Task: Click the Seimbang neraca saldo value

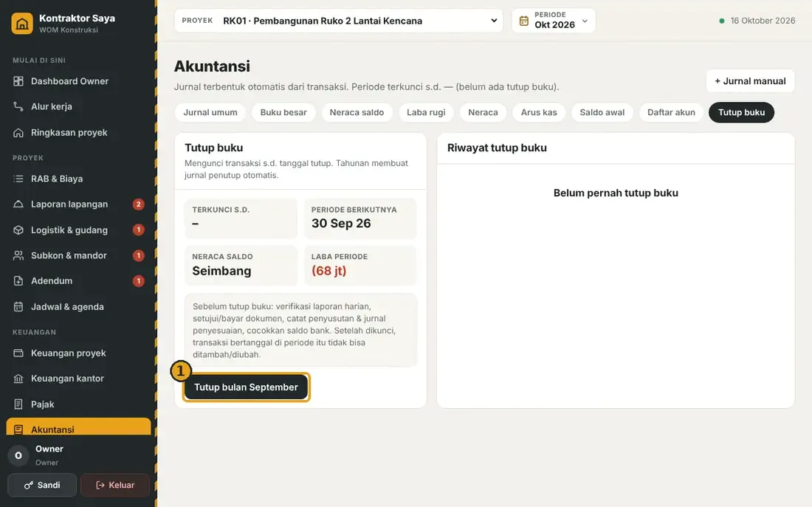Action: point(221,271)
